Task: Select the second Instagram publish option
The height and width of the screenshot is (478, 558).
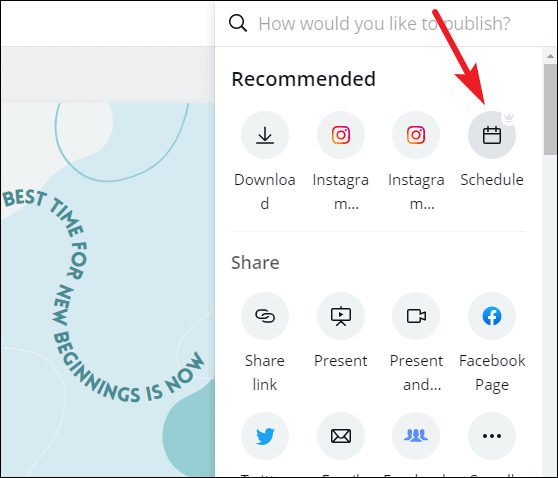Action: [x=416, y=135]
